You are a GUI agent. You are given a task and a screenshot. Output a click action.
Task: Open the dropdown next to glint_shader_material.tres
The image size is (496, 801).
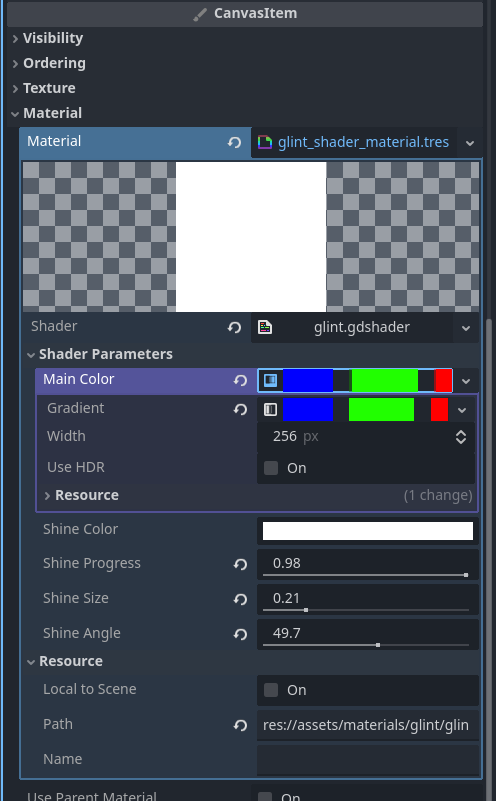coord(470,144)
